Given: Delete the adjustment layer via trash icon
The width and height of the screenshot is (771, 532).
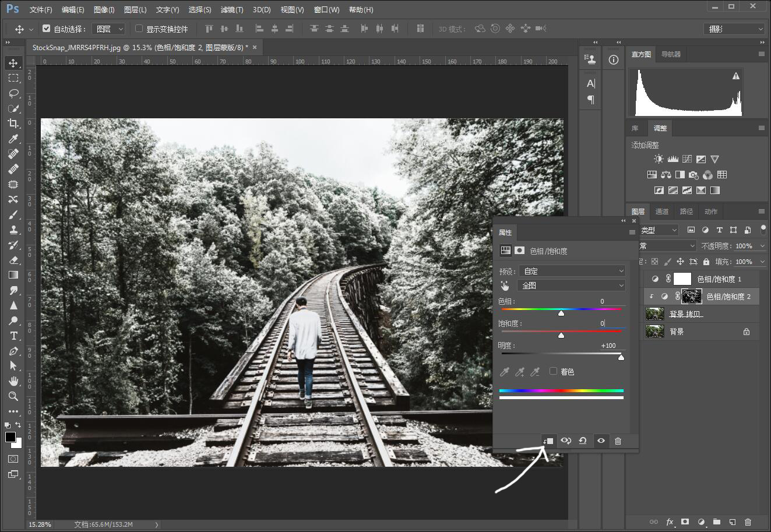Looking at the screenshot, I should (618, 441).
